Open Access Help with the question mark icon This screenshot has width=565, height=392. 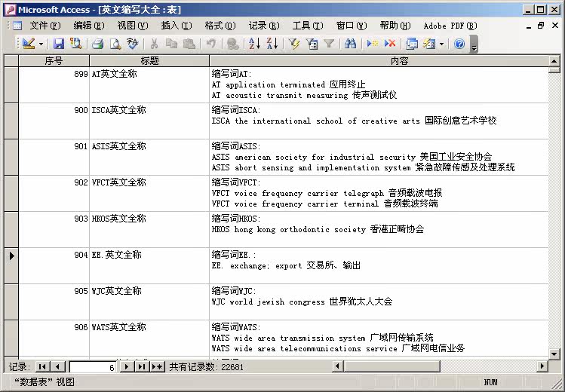pyautogui.click(x=459, y=44)
